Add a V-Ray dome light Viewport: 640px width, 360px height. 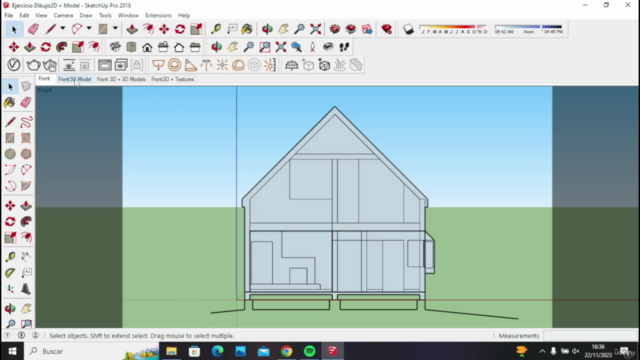tap(238, 65)
